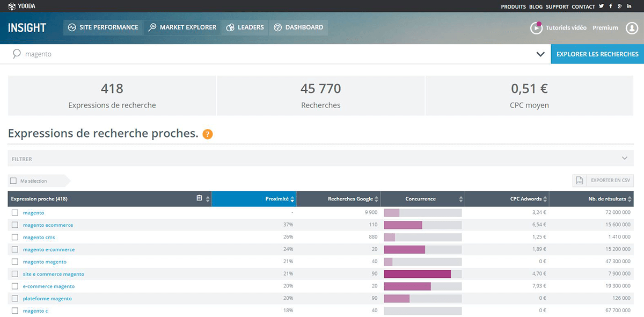Check the magento ecommerce row checkbox

15,225
